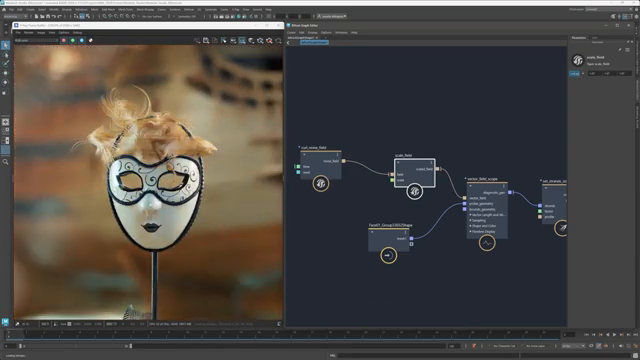Open the Arnold menu in Maya
The image size is (640, 360).
pos(257,9)
